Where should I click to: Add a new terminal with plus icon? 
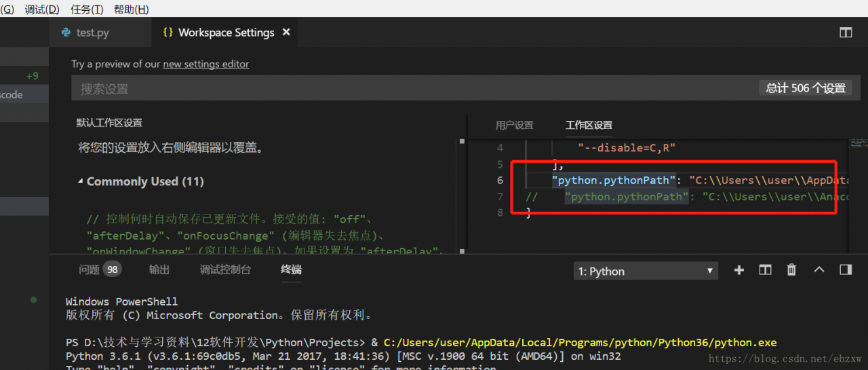pyautogui.click(x=739, y=270)
